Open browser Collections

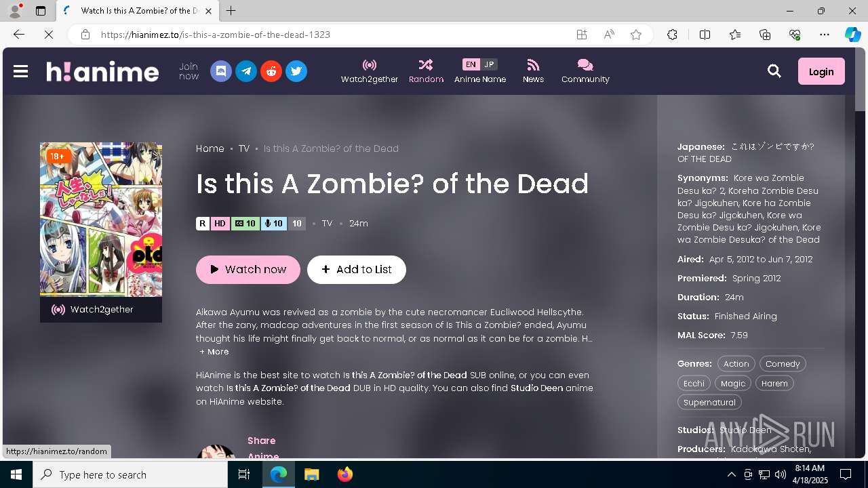point(765,35)
